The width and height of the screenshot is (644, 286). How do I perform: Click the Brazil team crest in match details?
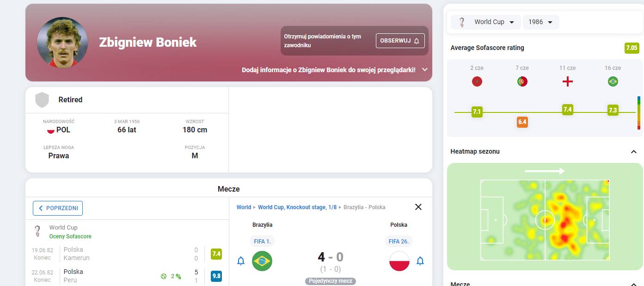coord(262,261)
